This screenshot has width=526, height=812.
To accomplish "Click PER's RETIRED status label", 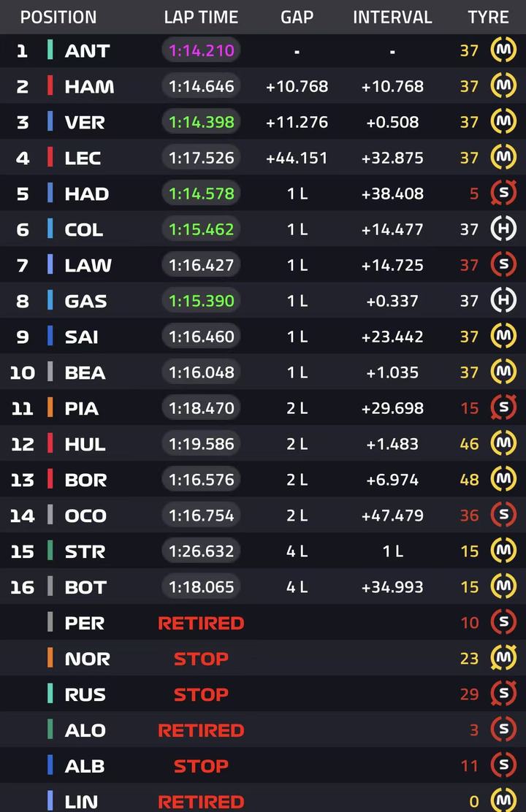I will point(201,623).
